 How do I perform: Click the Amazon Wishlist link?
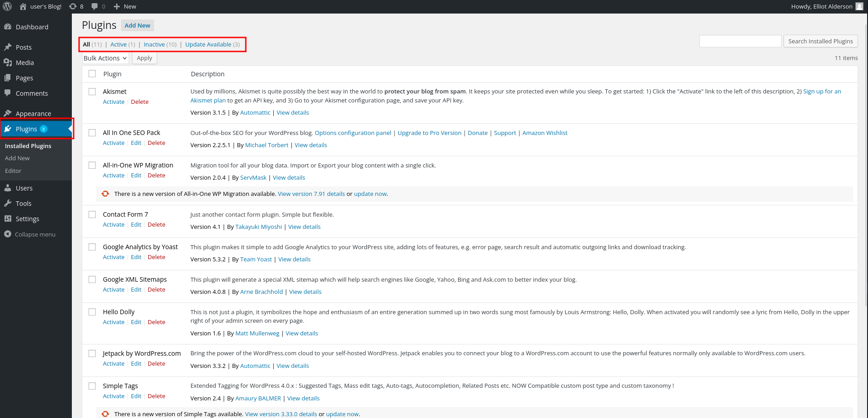coord(545,133)
